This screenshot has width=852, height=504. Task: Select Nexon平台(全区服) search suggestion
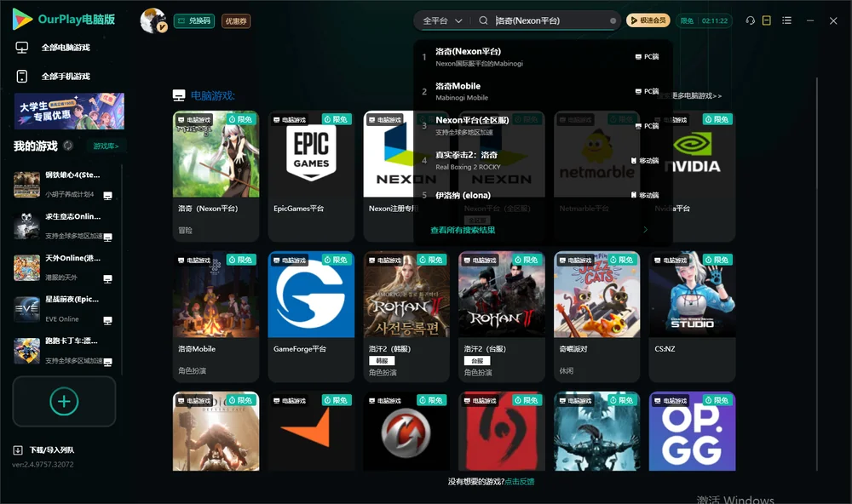coord(543,125)
